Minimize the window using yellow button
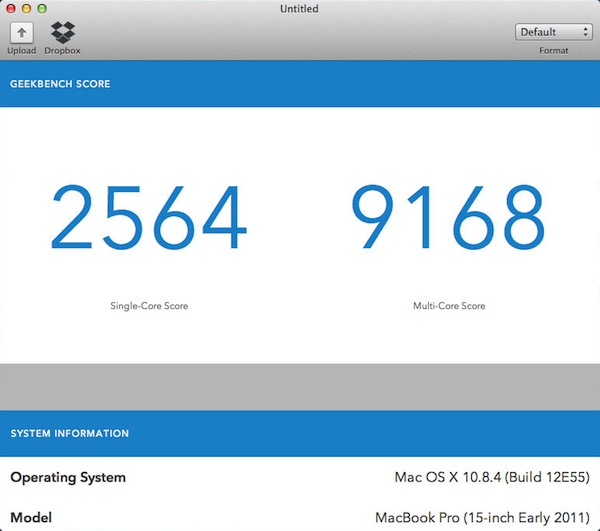 click(26, 8)
